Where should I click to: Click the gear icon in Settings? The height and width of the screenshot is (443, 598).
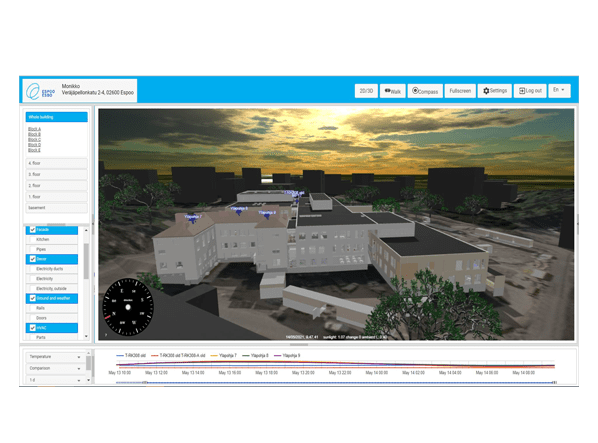point(486,91)
